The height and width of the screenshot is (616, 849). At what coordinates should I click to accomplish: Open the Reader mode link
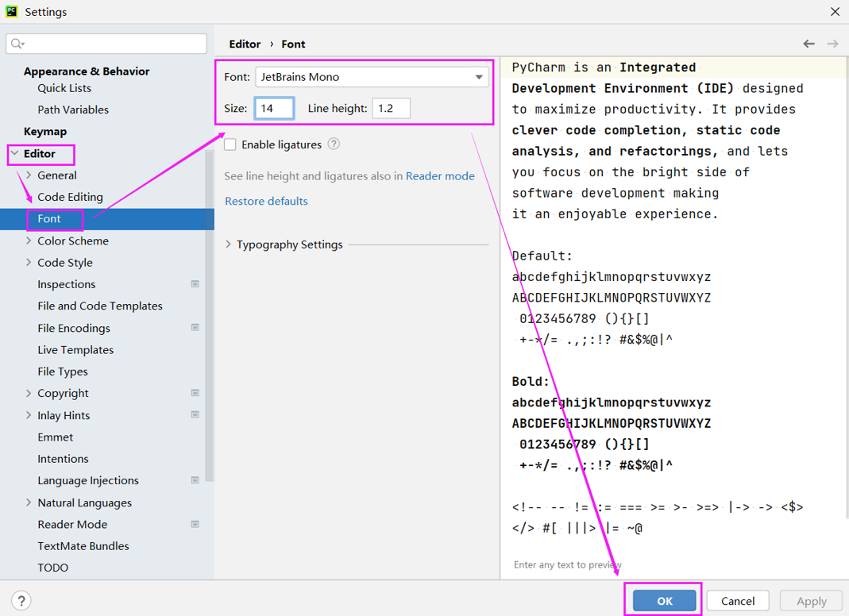(x=440, y=176)
